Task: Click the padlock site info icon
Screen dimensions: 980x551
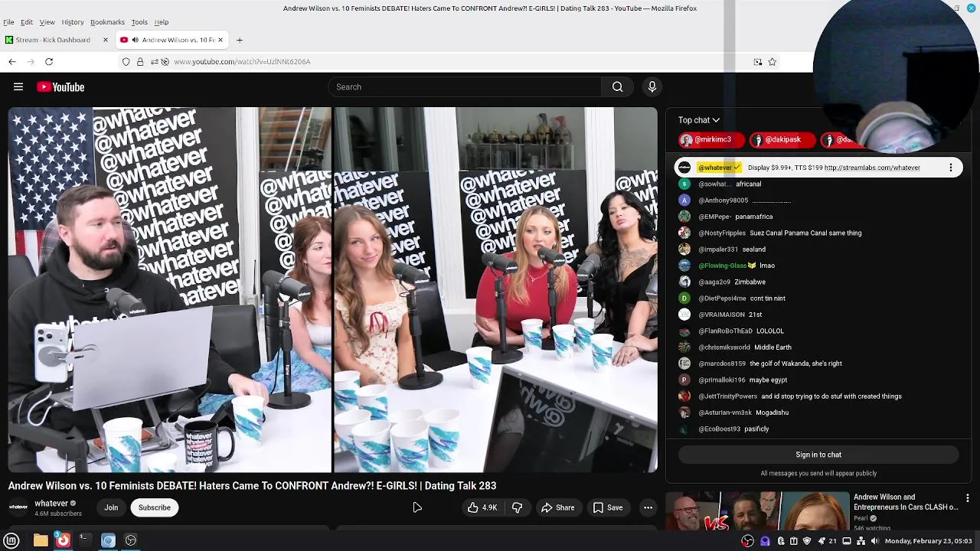Action: click(140, 61)
